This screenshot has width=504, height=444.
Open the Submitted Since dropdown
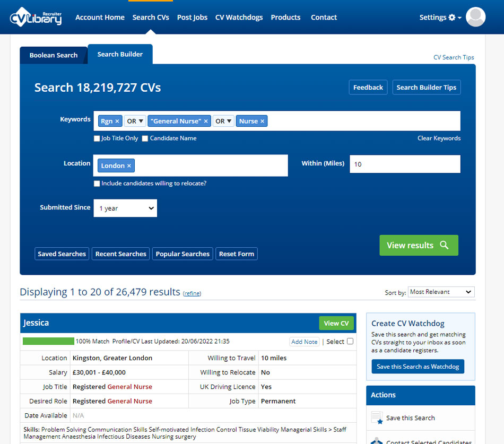coord(125,208)
